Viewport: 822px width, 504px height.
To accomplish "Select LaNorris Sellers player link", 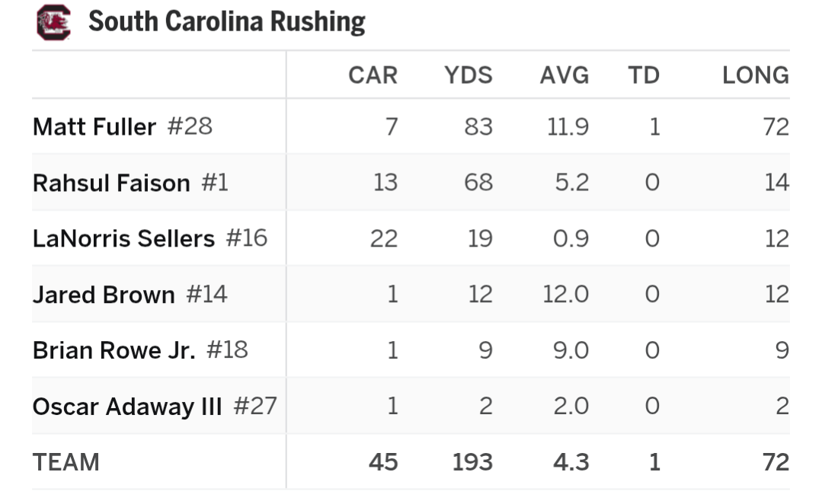I will 123,238.
